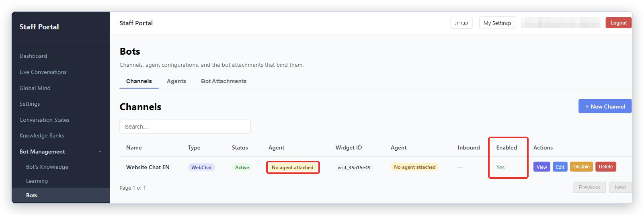Open Bot's Knowledge sub-item
This screenshot has height=215, width=644.
tap(47, 167)
